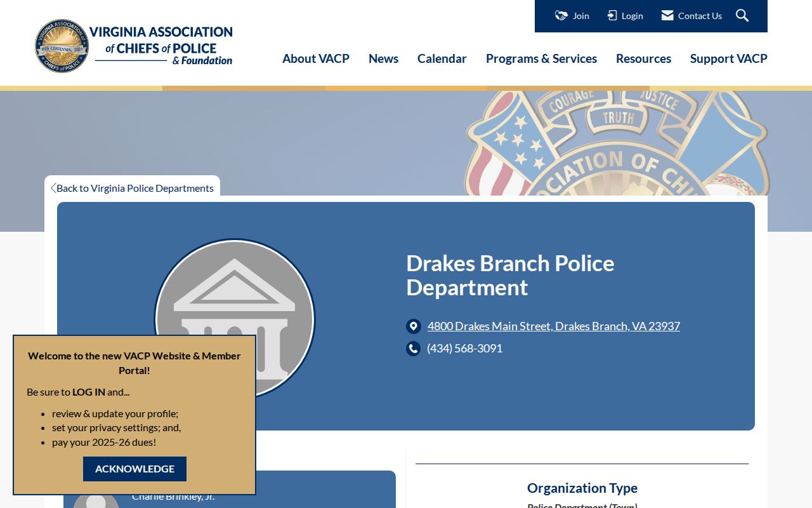Open the About VACP menu
This screenshot has width=812, height=508.
tap(316, 58)
